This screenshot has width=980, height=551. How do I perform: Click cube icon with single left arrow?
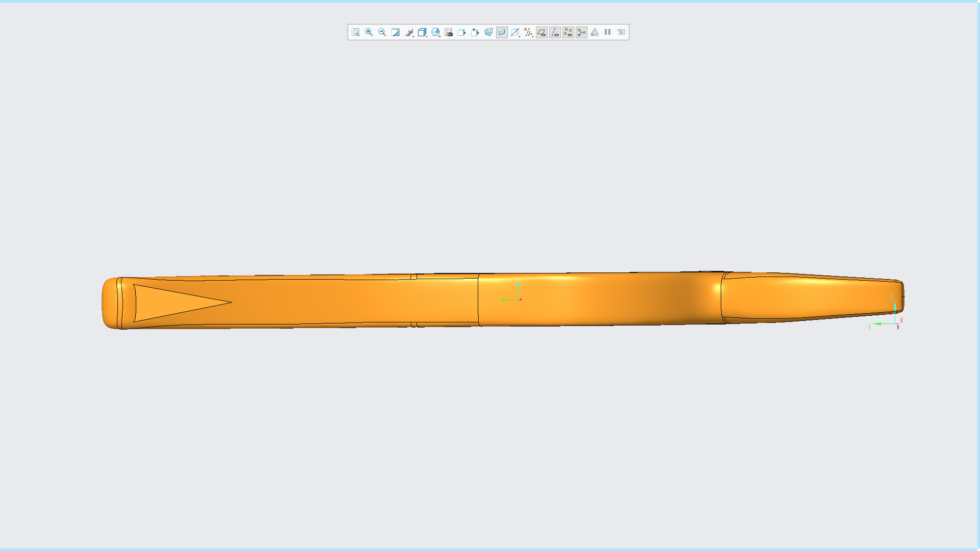pyautogui.click(x=462, y=32)
